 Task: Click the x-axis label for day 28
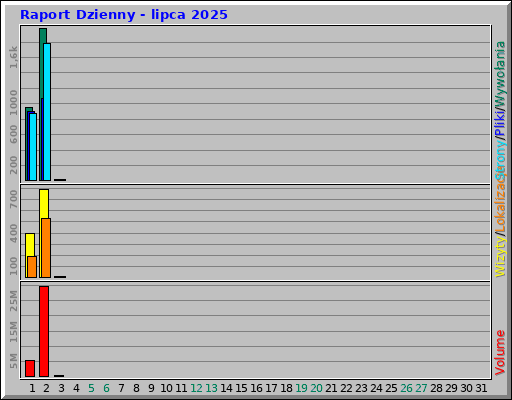pos(436,388)
